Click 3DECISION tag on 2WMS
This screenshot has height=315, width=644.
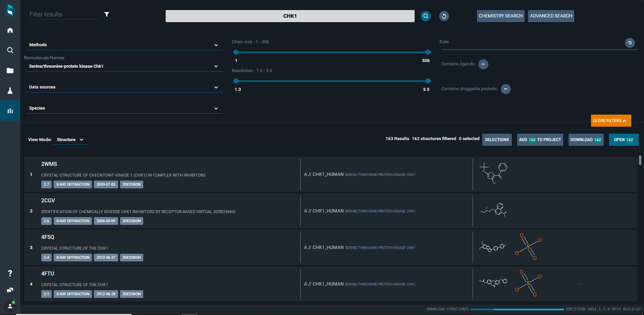click(131, 185)
